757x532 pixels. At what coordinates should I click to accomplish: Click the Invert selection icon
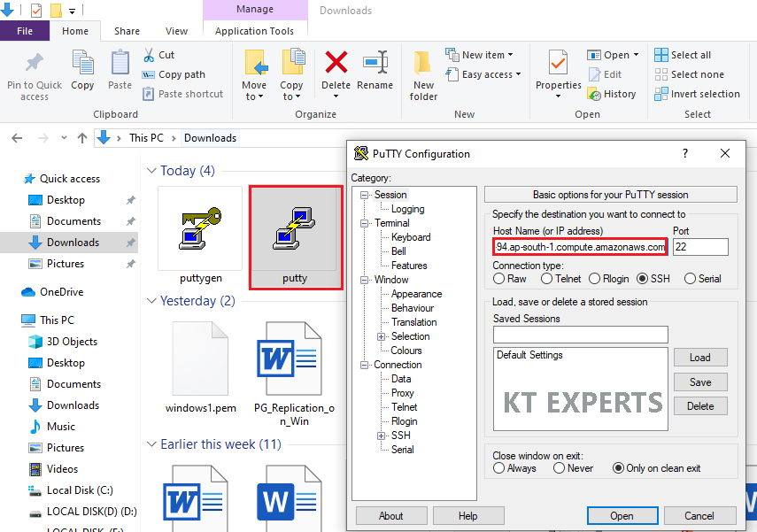pyautogui.click(x=660, y=94)
